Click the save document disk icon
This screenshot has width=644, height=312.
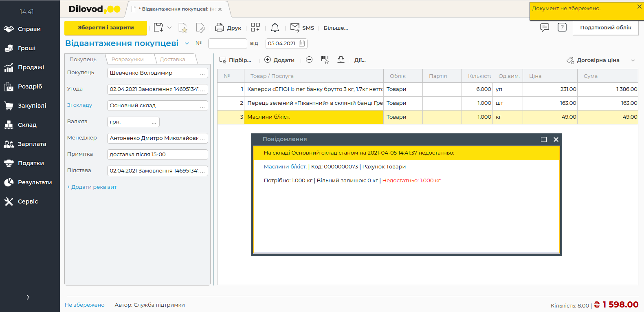(x=158, y=28)
